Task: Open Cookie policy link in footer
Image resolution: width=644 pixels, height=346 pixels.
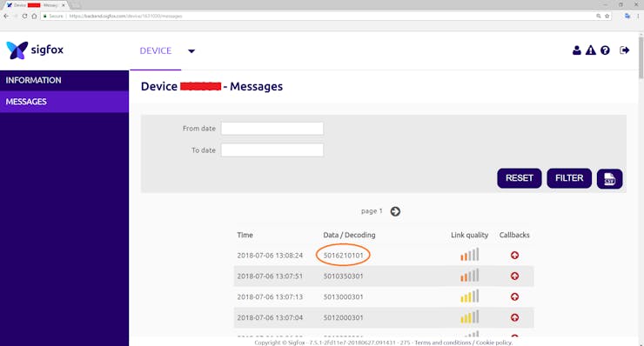Action: click(x=494, y=343)
